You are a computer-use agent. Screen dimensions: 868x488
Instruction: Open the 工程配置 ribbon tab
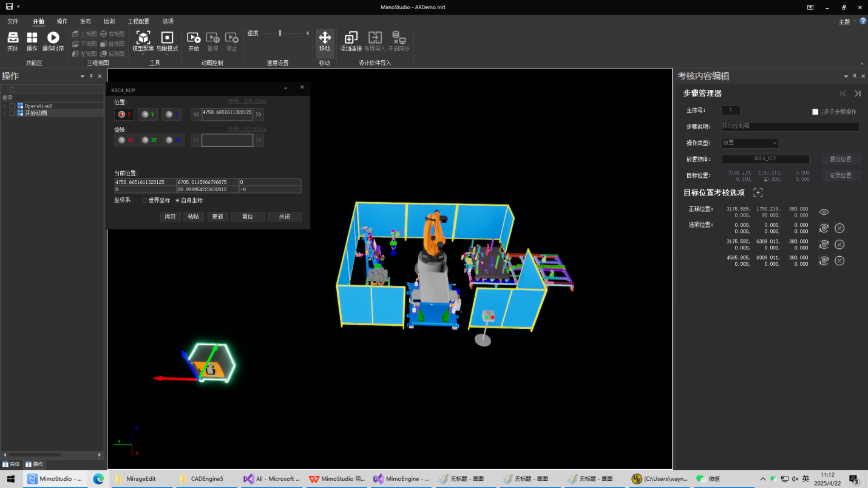pyautogui.click(x=138, y=21)
